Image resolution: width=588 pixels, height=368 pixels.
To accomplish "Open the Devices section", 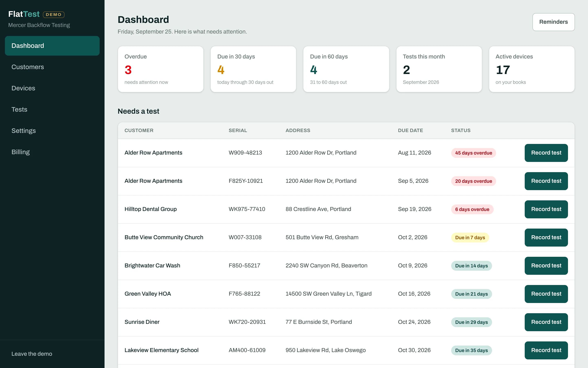I will [52, 88].
